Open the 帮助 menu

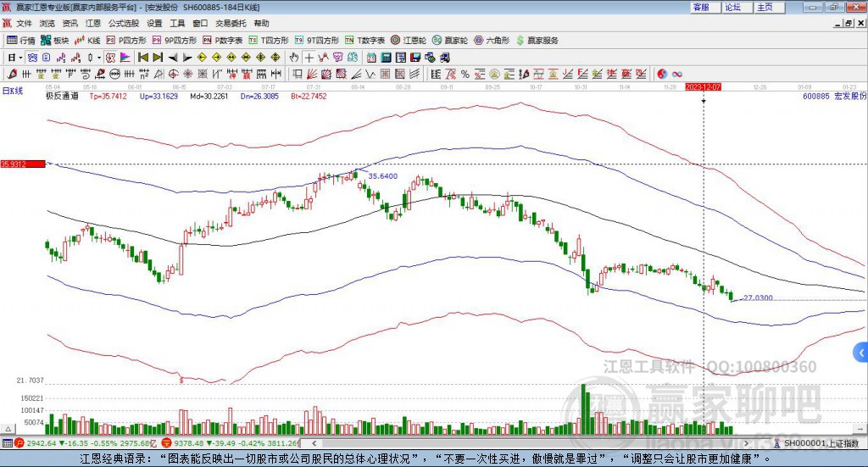(261, 23)
